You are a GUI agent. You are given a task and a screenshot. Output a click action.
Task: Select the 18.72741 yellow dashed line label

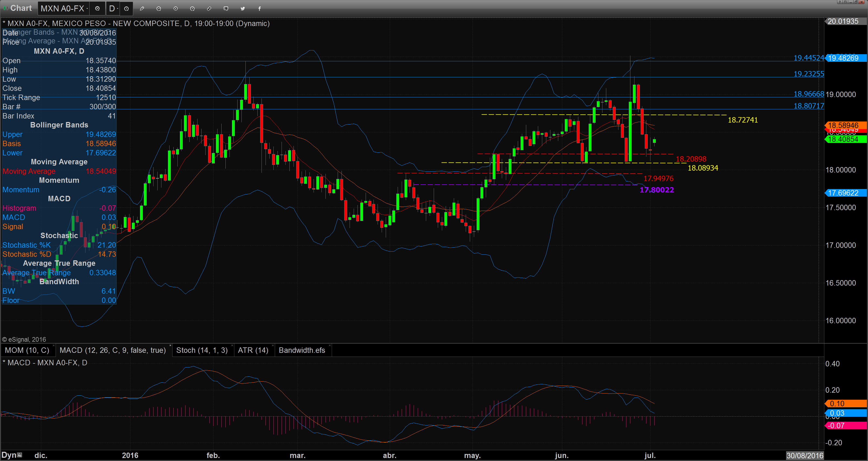(743, 120)
